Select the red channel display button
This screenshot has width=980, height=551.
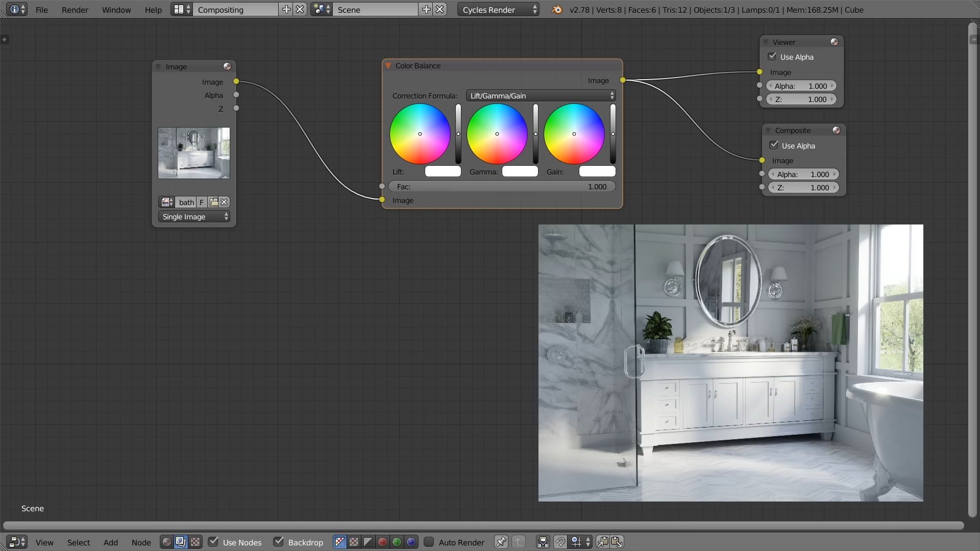382,542
